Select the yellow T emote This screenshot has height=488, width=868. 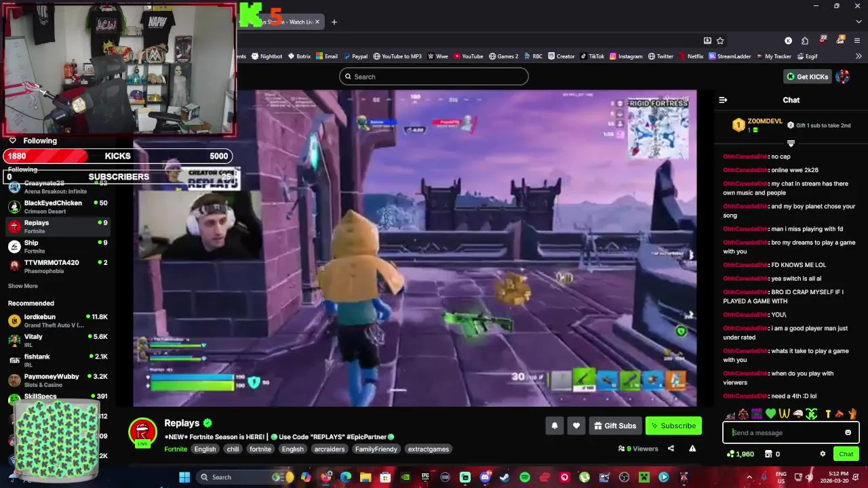[828, 413]
